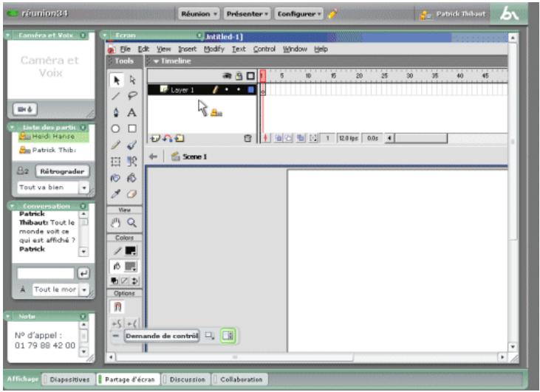Switch to Discussion layout tab

click(x=186, y=379)
